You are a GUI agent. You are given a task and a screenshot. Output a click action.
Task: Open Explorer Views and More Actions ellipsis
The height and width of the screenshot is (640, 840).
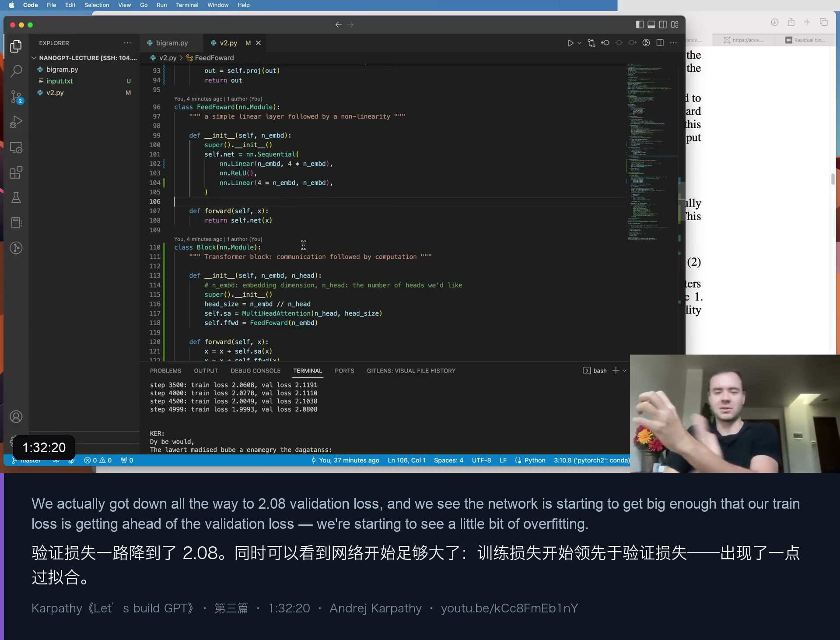tap(127, 43)
